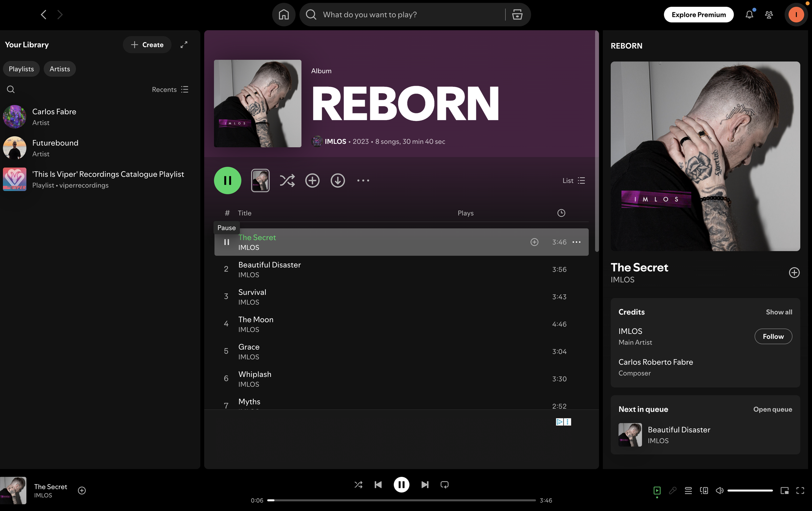The image size is (812, 511).
Task: Open the Browse icon in search bar
Action: [x=517, y=15]
